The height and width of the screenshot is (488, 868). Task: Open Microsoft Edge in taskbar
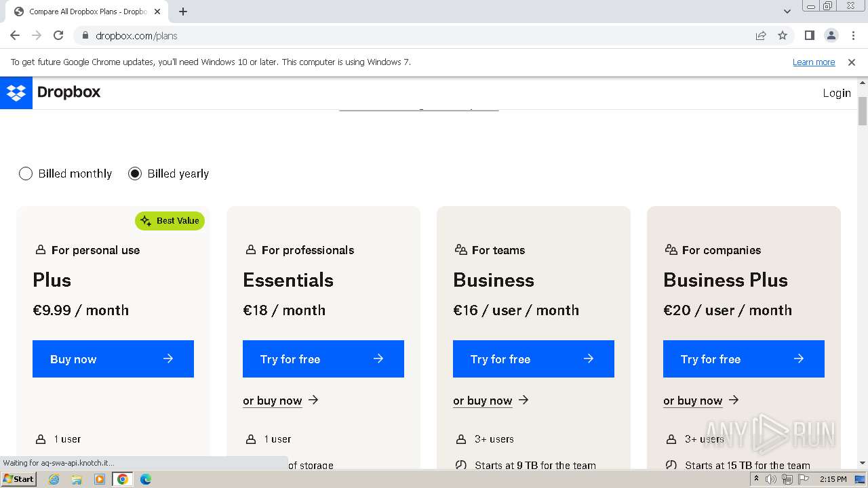click(146, 479)
